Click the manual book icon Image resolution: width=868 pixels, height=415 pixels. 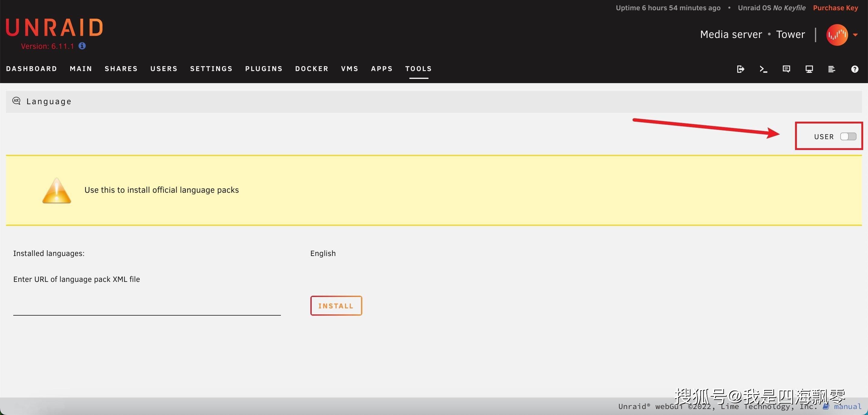(826, 406)
